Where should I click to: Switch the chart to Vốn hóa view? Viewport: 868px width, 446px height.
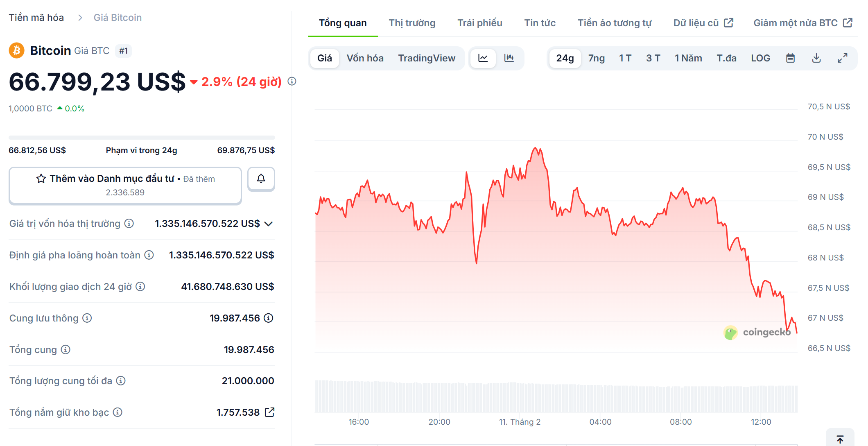(x=365, y=58)
